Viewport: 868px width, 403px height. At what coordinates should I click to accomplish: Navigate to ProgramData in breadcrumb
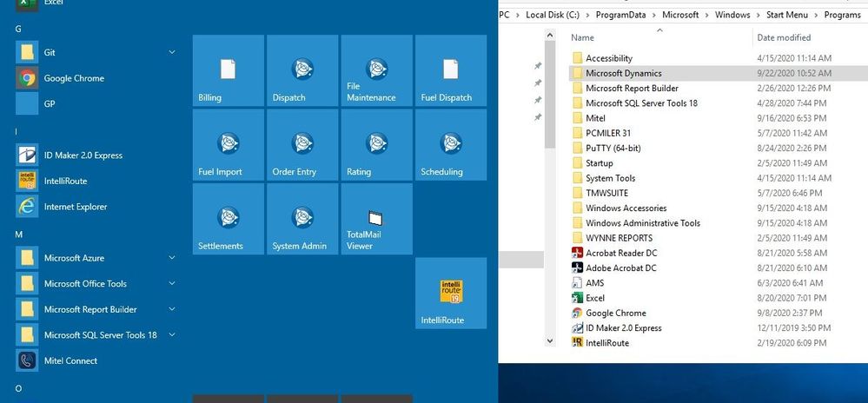point(620,15)
